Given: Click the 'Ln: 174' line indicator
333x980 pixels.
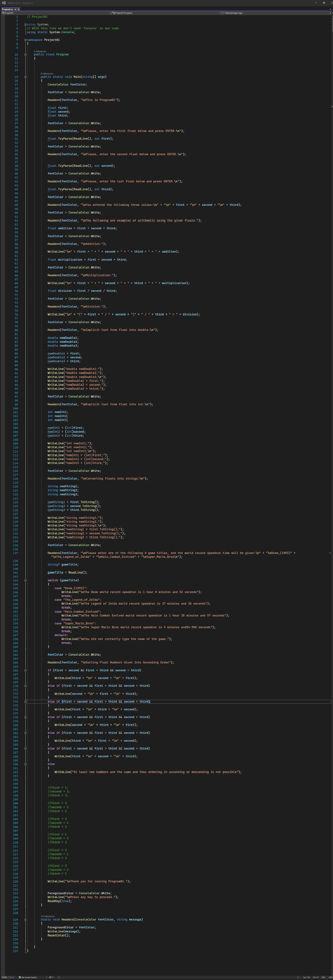Looking at the screenshot, I should [x=306, y=977].
